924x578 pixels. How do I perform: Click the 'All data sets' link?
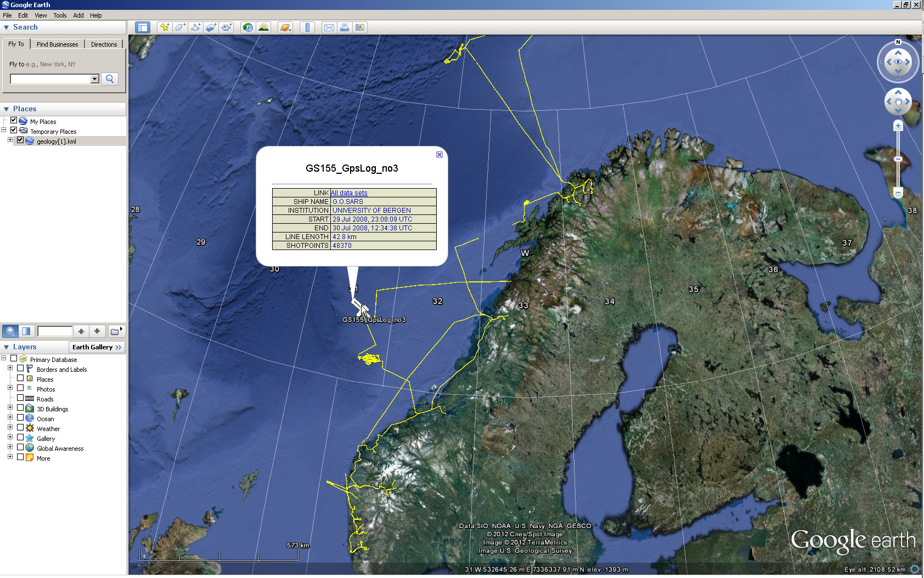350,193
